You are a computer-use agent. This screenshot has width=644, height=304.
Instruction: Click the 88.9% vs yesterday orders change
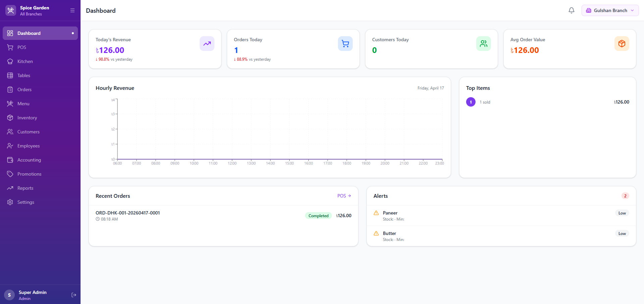pyautogui.click(x=252, y=59)
